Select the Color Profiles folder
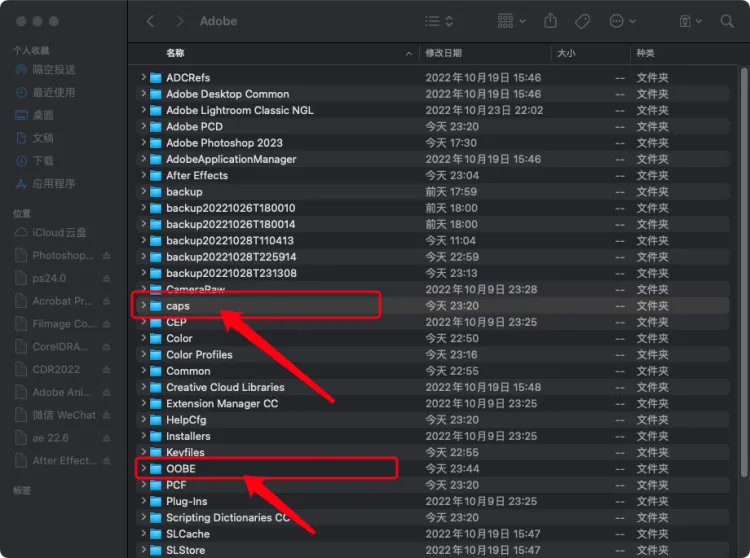 point(199,355)
